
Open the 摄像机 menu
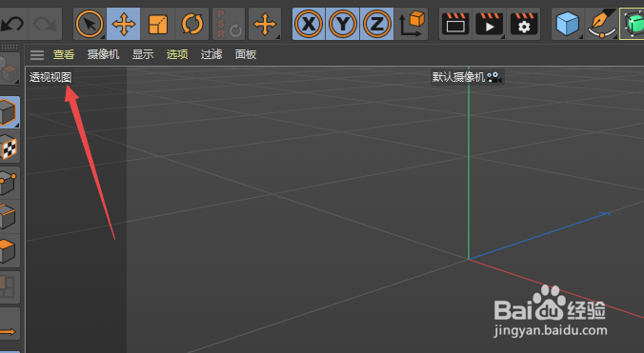coord(103,54)
